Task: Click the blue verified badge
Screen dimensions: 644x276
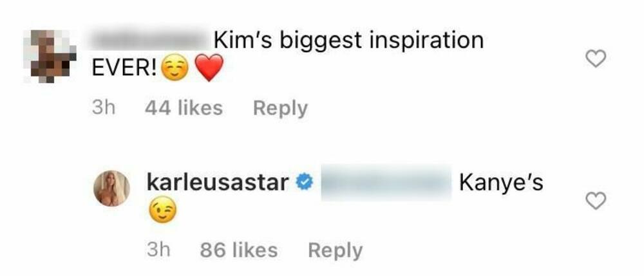Action: pos(305,182)
